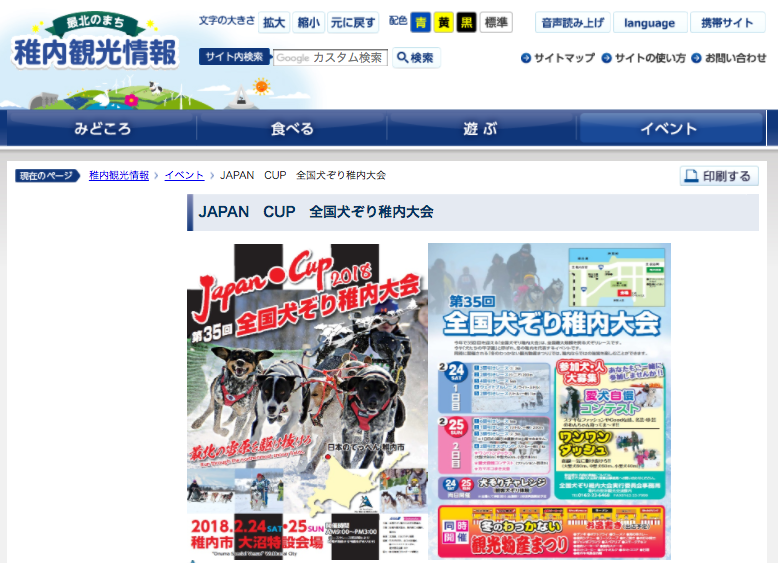Click the 検索 magnifier search button
This screenshot has width=778, height=563.
point(416,58)
